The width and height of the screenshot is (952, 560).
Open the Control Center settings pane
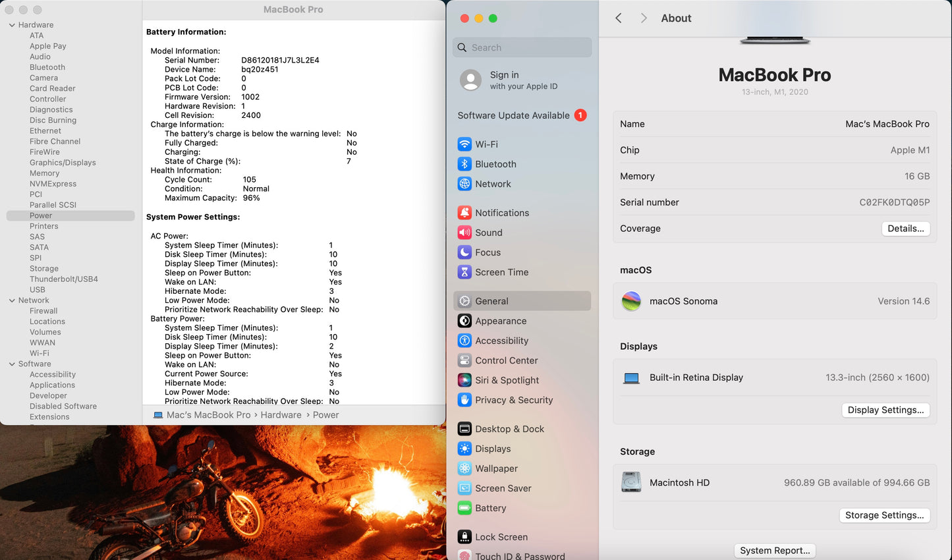[x=506, y=360]
